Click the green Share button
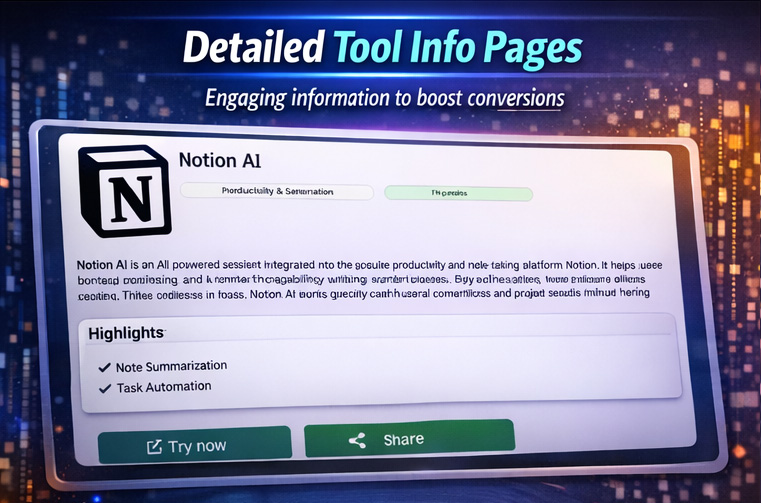 (x=409, y=438)
